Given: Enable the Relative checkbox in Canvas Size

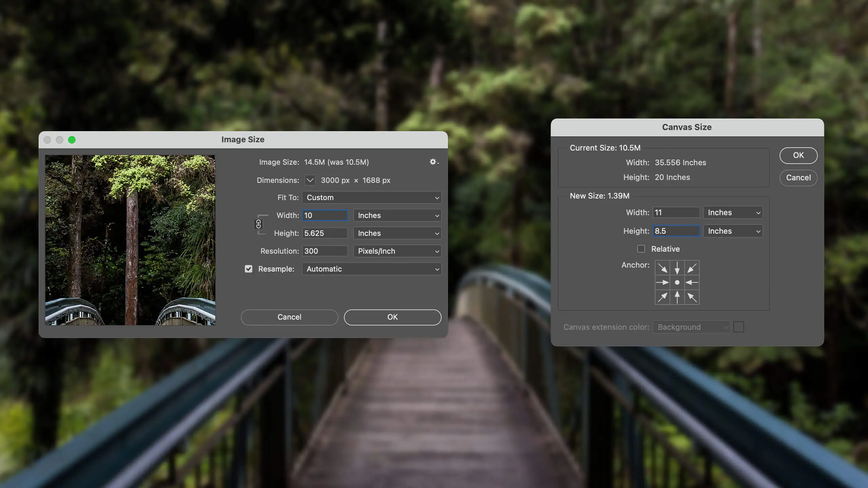Looking at the screenshot, I should coord(641,249).
